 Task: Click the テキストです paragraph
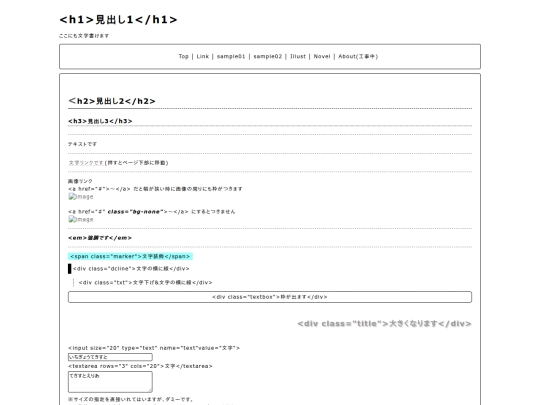(x=82, y=144)
